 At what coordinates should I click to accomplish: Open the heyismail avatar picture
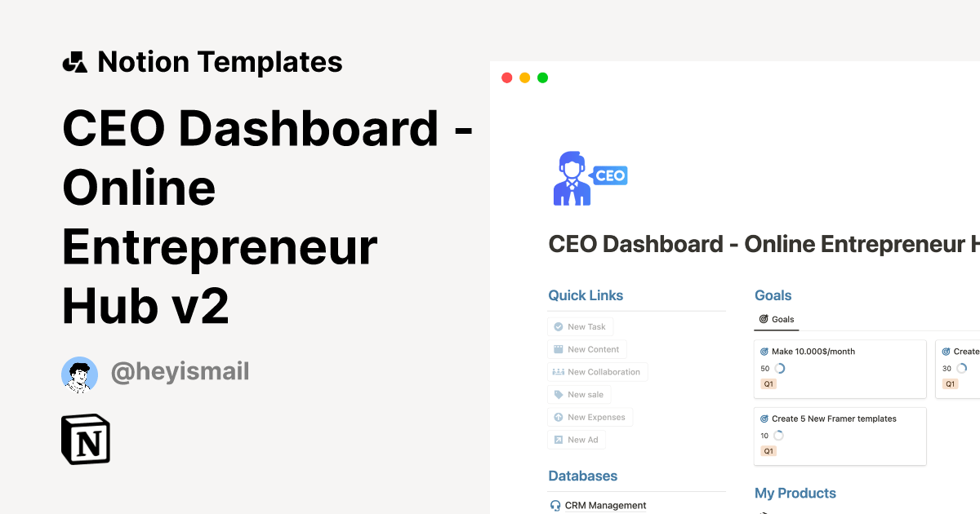(79, 374)
